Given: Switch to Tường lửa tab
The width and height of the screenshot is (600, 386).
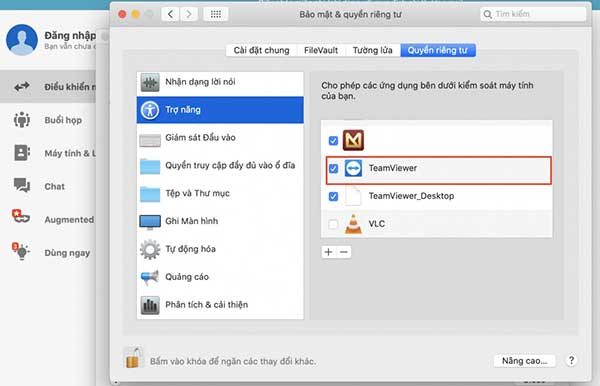Looking at the screenshot, I should [x=372, y=50].
